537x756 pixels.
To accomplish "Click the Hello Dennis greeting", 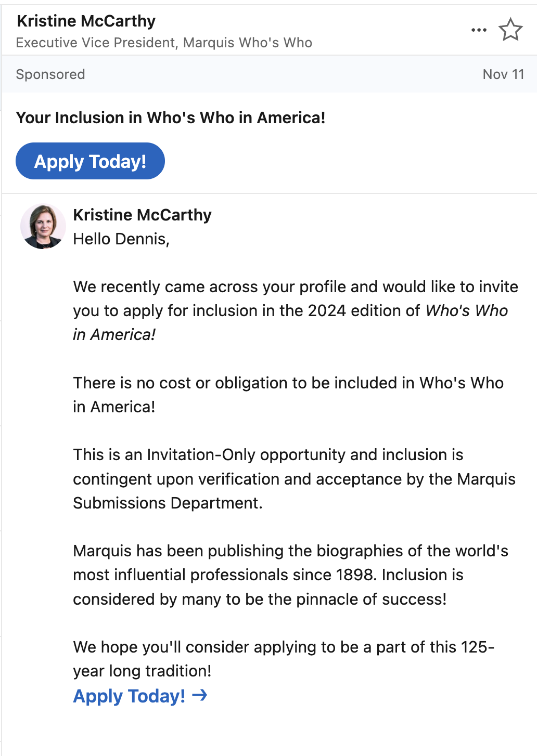I will coord(121,239).
